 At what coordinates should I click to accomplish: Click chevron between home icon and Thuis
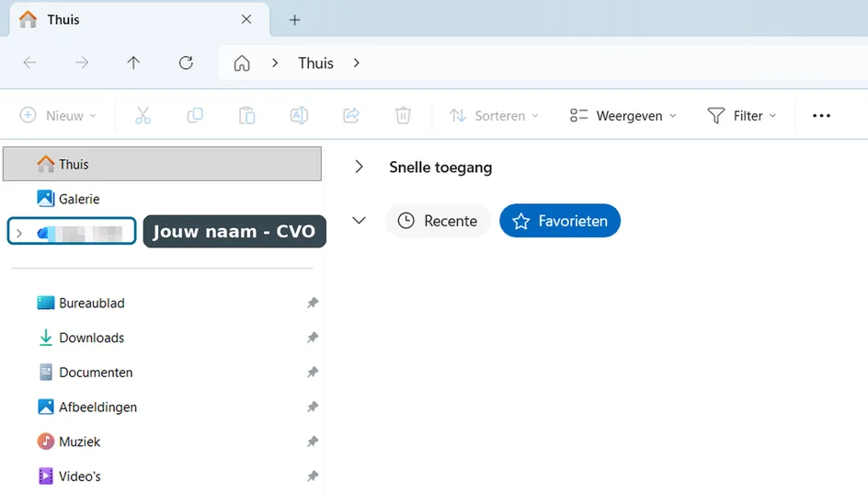275,63
